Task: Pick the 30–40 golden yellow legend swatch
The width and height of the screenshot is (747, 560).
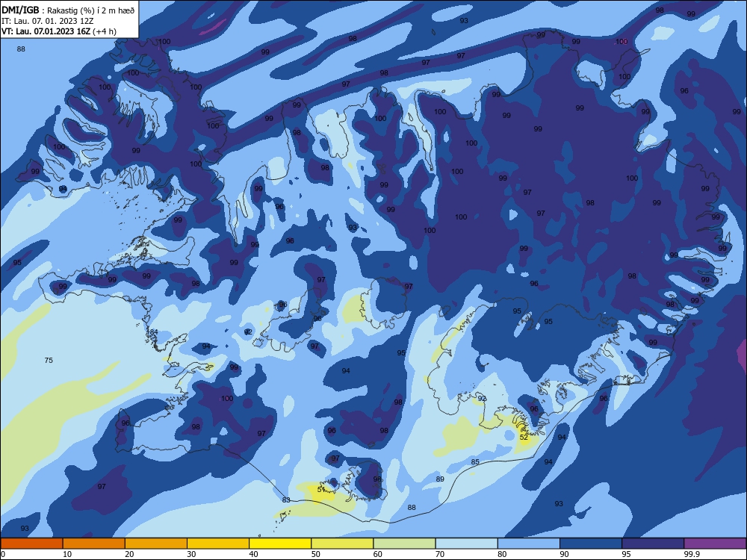Action: pyautogui.click(x=218, y=544)
